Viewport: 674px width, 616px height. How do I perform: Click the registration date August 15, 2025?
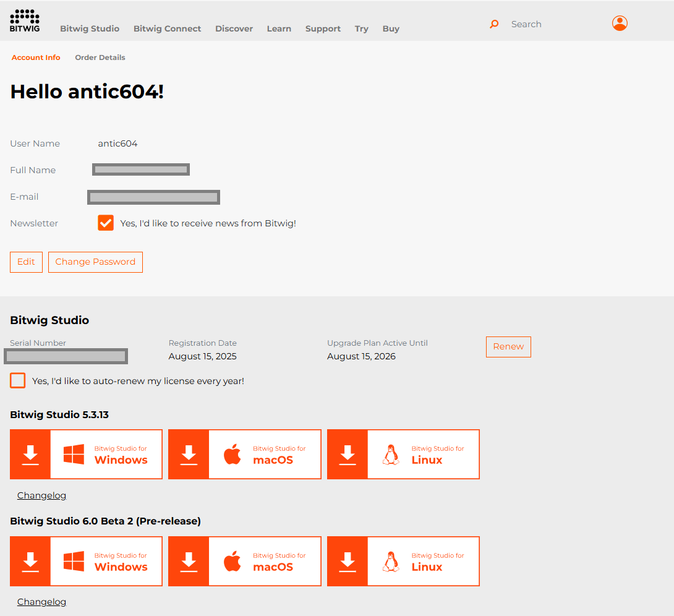[202, 356]
